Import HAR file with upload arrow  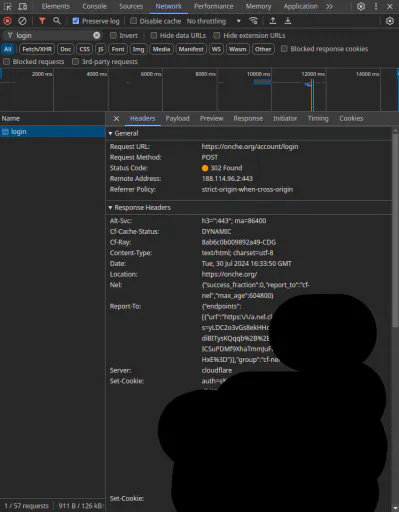click(x=273, y=21)
